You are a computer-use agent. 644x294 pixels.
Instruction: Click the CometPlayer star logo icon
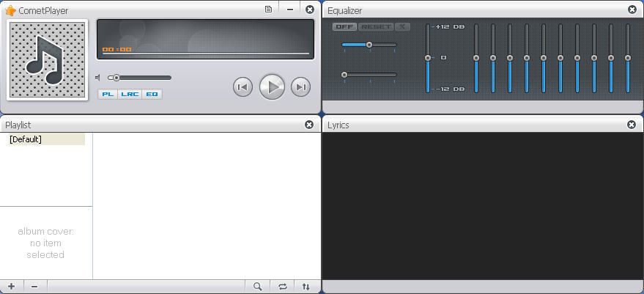(x=11, y=10)
